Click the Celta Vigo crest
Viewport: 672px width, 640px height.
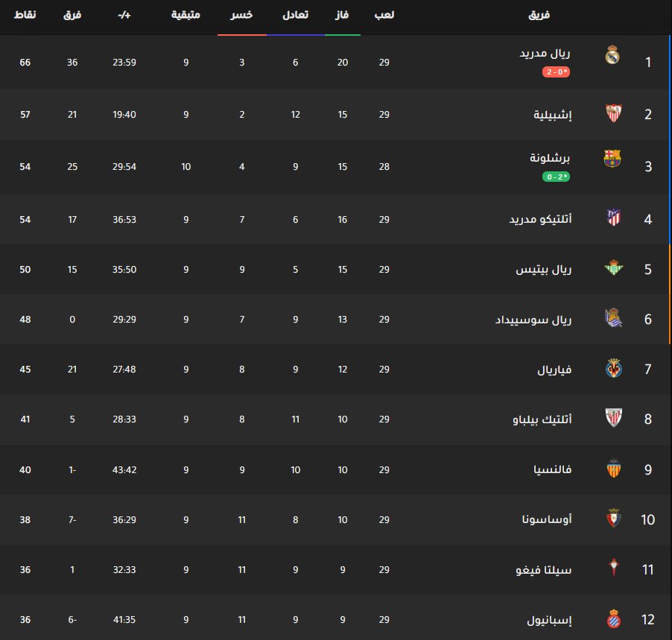pos(614,568)
